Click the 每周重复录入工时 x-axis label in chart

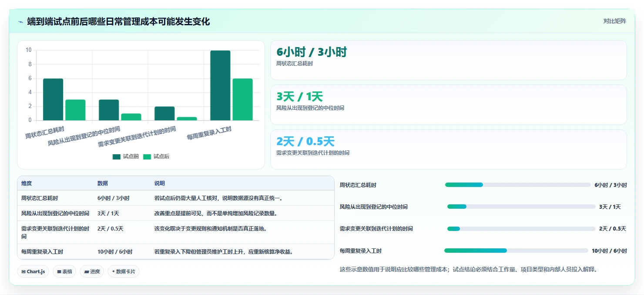coord(209,132)
